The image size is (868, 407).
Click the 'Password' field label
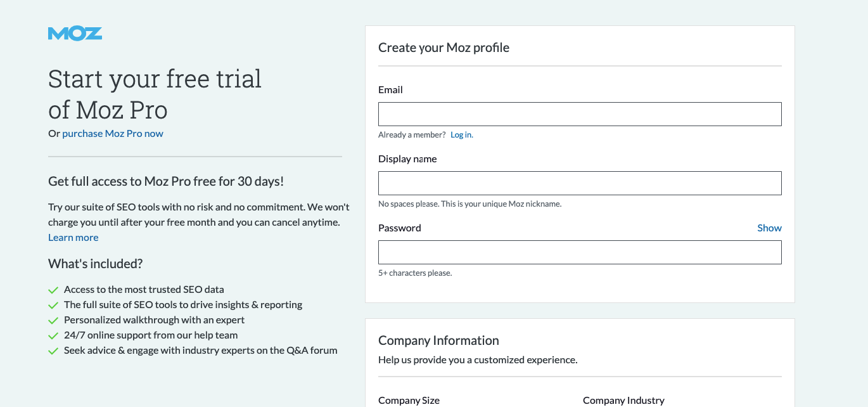400,228
